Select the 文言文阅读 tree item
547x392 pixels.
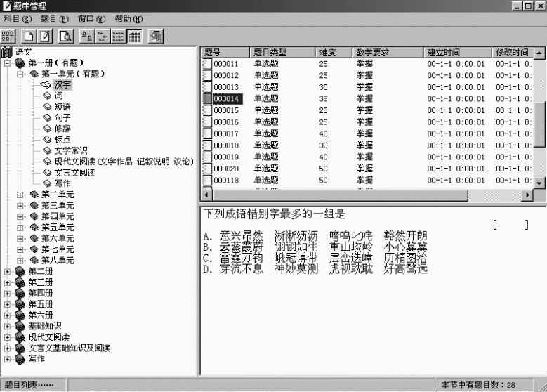point(75,172)
